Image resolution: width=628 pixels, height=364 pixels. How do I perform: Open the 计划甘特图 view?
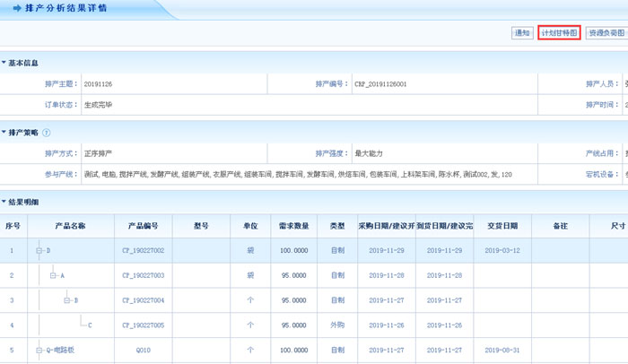coord(560,33)
